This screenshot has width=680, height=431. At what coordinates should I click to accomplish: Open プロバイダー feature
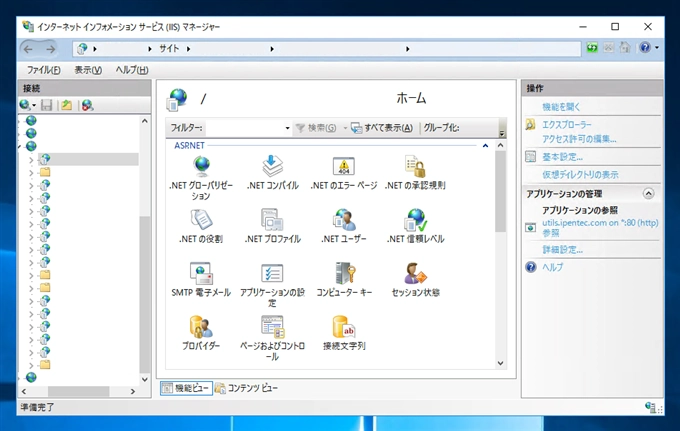(x=201, y=333)
